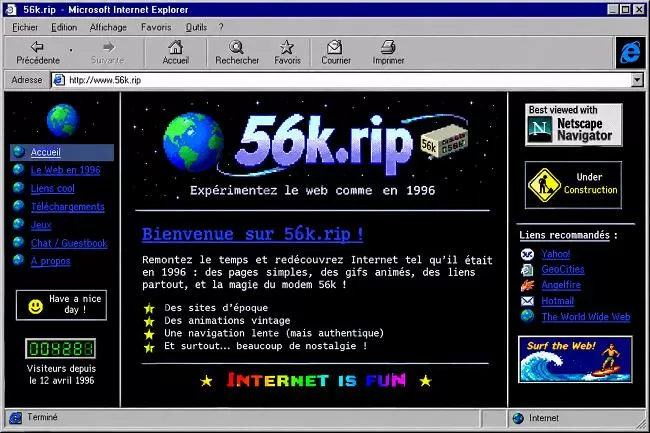Click the Terminé status bar icon
The height and width of the screenshot is (433, 650).
[x=15, y=418]
